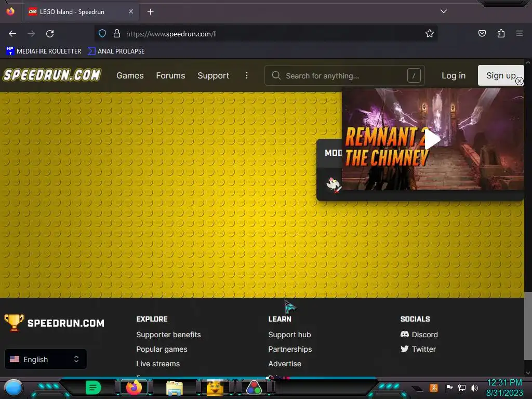Click the site security padlock icon

point(117,34)
